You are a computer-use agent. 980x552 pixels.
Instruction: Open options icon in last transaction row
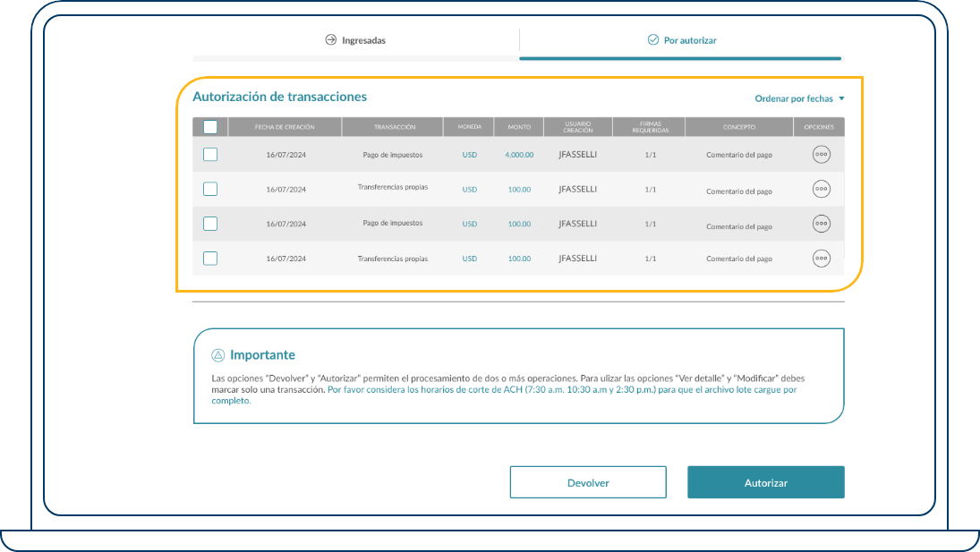[x=821, y=259]
